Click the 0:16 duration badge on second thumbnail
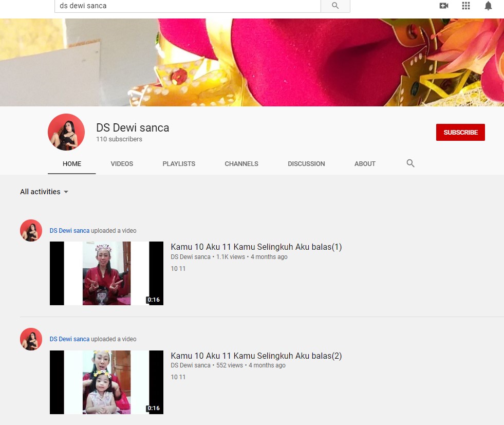 [154, 408]
